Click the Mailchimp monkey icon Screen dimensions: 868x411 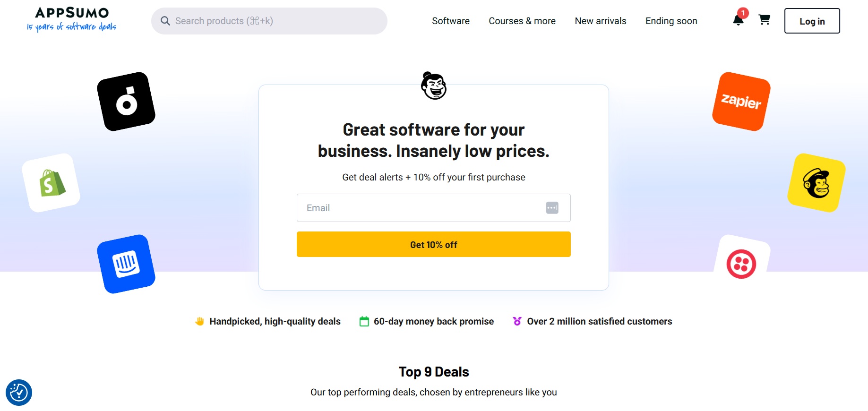[x=816, y=183]
